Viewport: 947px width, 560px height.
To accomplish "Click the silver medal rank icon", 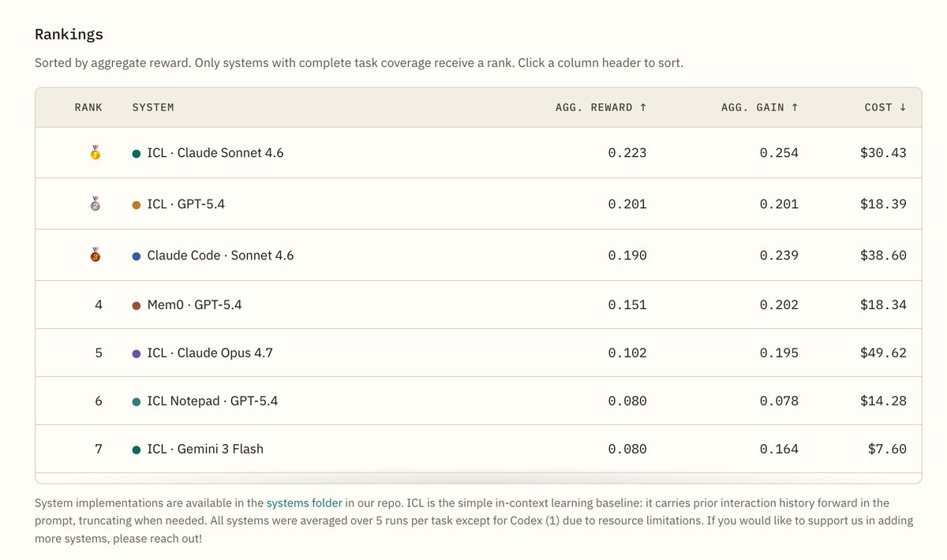I will pos(95,203).
